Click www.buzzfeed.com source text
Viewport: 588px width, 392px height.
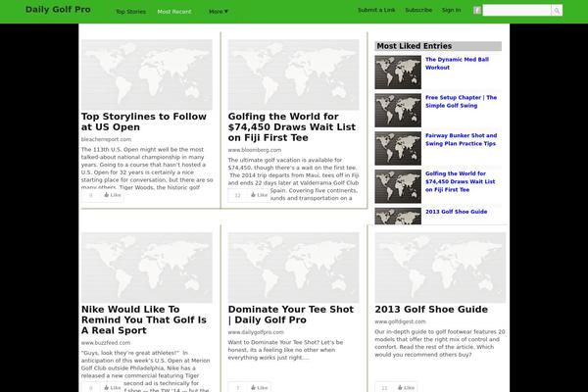coord(106,343)
